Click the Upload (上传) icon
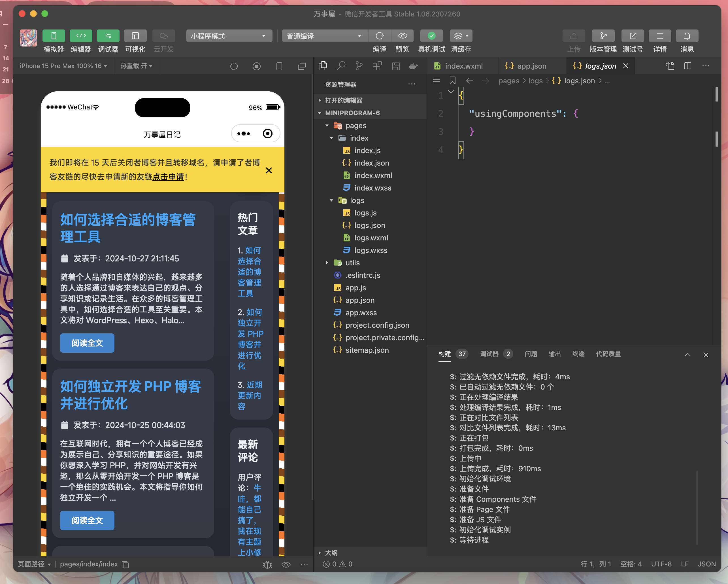Image resolution: width=728 pixels, height=584 pixels. tap(574, 36)
